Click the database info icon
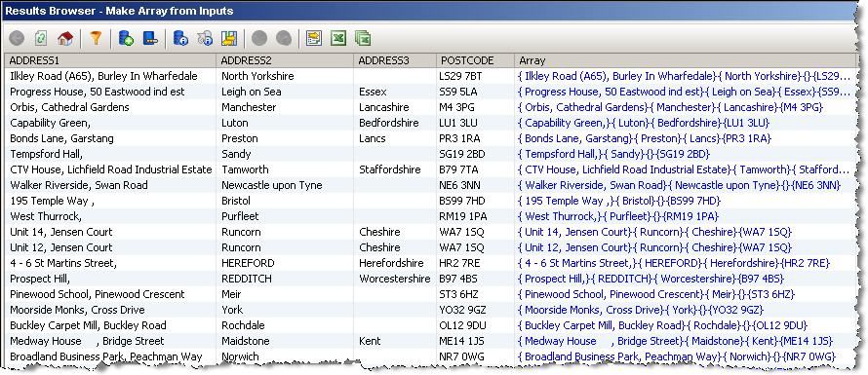 click(180, 38)
